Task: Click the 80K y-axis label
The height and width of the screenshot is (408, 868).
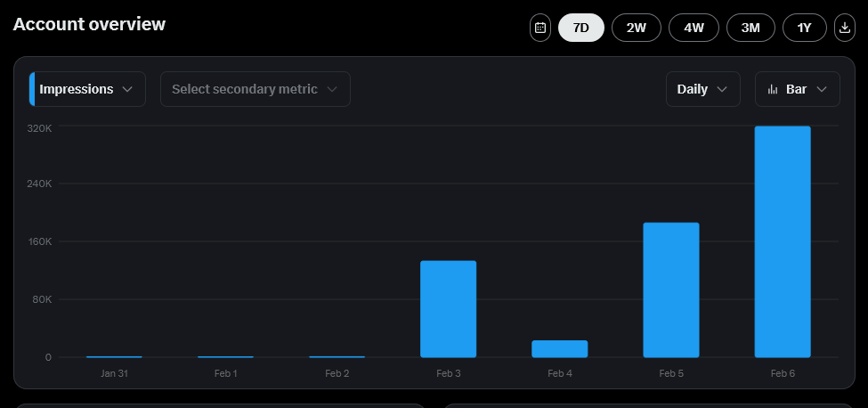Action: (x=42, y=299)
